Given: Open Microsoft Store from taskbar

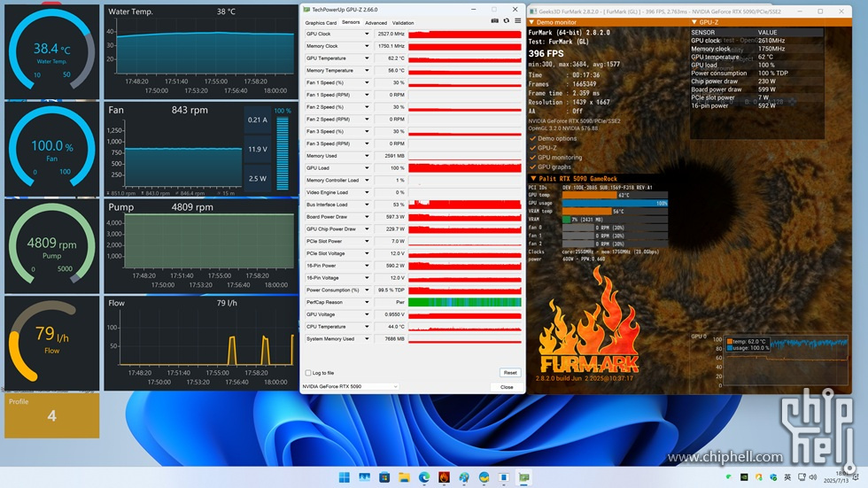Looking at the screenshot, I should (x=384, y=477).
